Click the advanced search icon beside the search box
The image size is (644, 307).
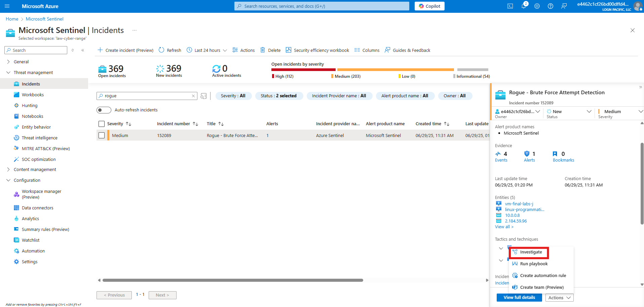[x=203, y=96]
